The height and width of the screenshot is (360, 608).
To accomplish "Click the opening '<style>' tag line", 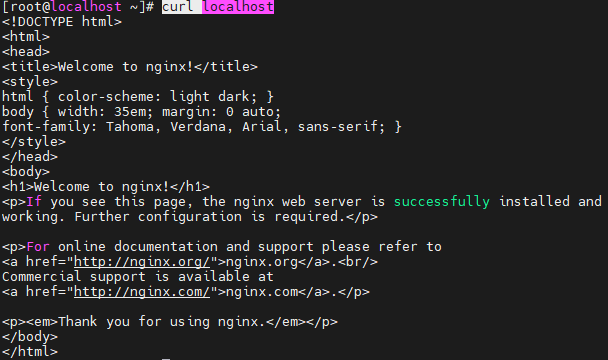I will 30,82.
